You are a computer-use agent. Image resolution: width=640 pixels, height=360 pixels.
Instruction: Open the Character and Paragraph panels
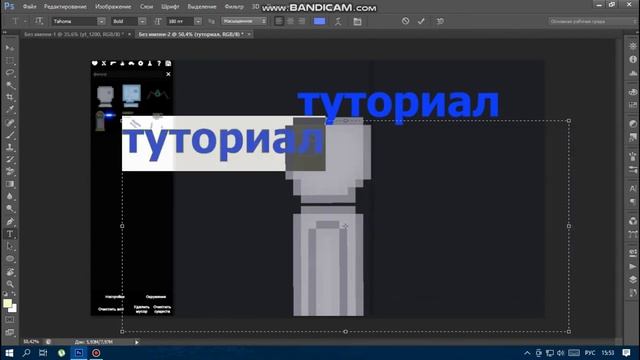357,21
